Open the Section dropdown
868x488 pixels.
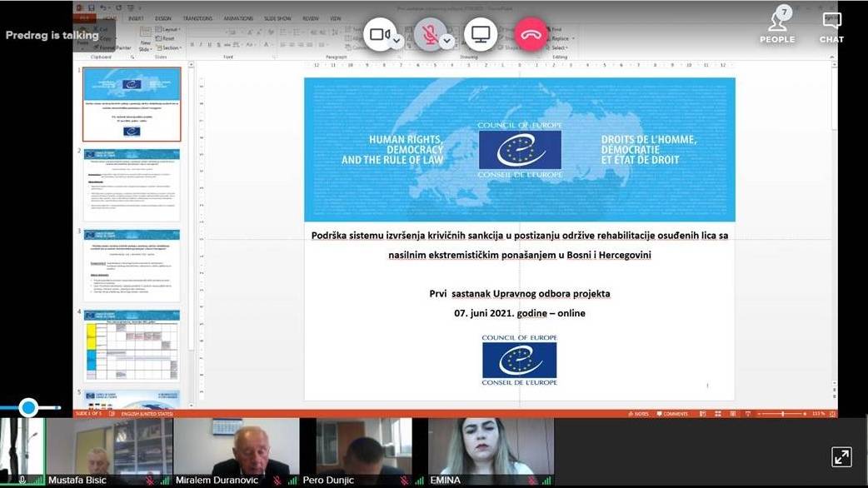point(168,48)
